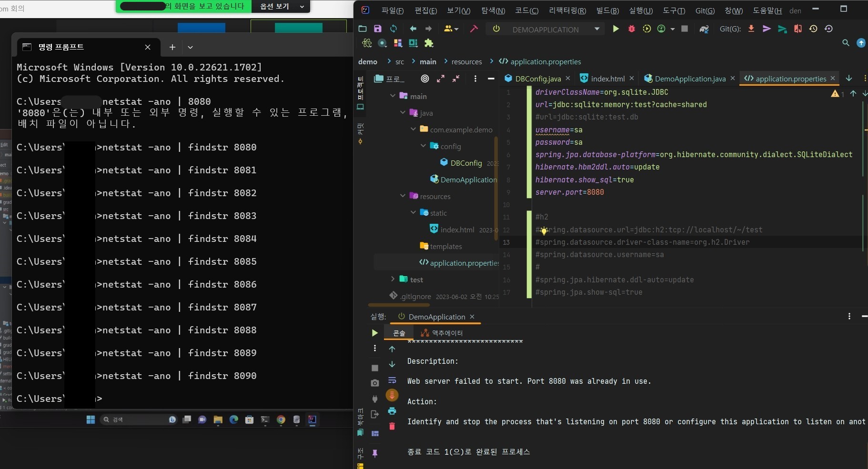This screenshot has height=469, width=868.
Task: Switch to the DemoApplication.java editor tab
Action: (x=690, y=79)
